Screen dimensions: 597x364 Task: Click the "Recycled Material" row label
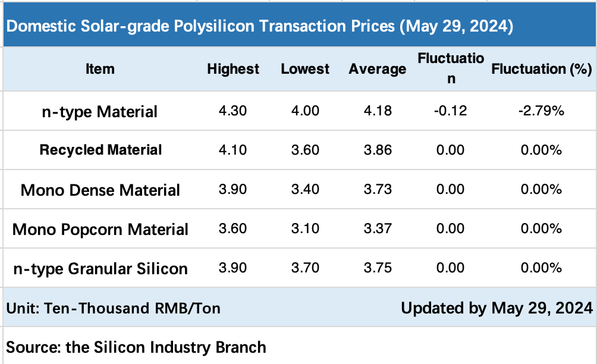tap(100, 150)
